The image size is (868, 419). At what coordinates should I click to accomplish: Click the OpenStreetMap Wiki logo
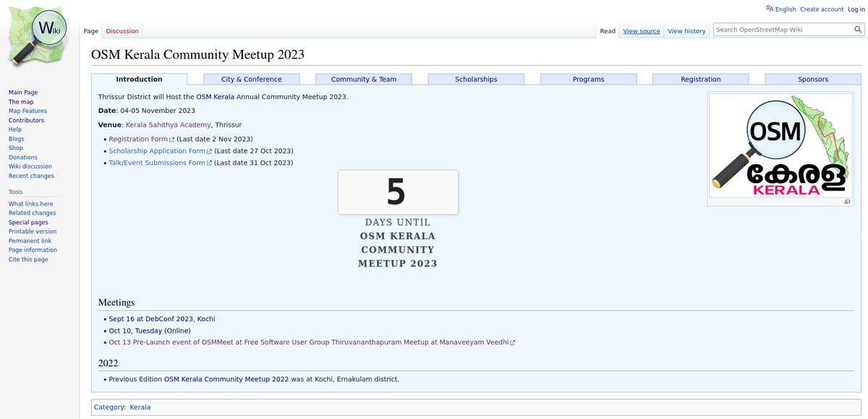[x=38, y=38]
